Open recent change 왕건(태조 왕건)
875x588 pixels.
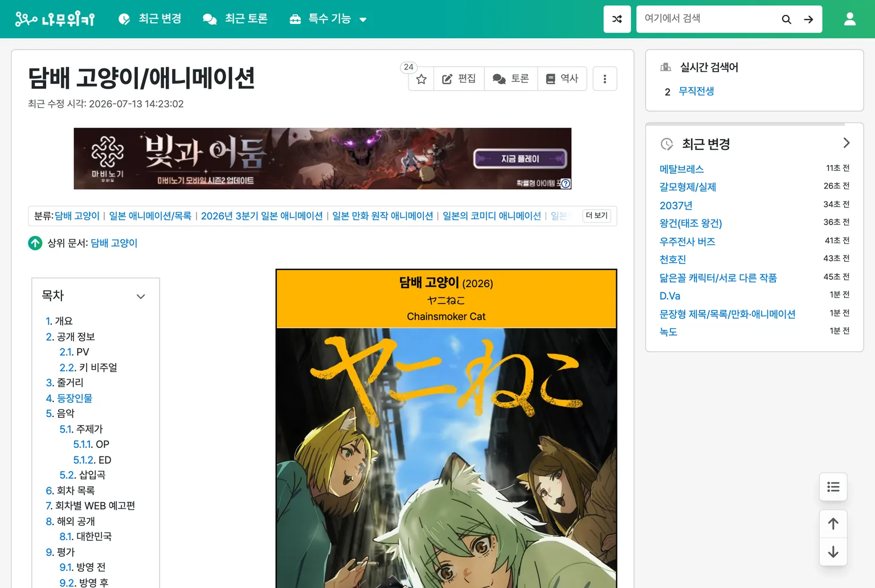pyautogui.click(x=691, y=223)
